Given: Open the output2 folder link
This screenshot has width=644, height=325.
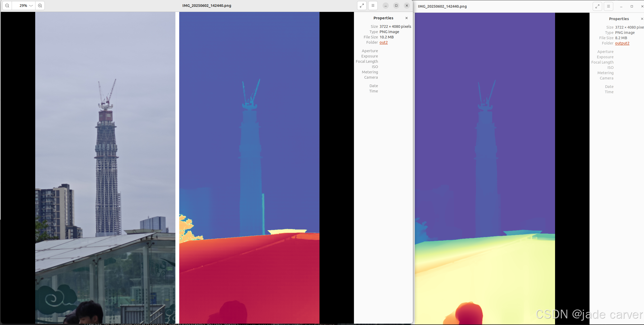Looking at the screenshot, I should [x=622, y=43].
